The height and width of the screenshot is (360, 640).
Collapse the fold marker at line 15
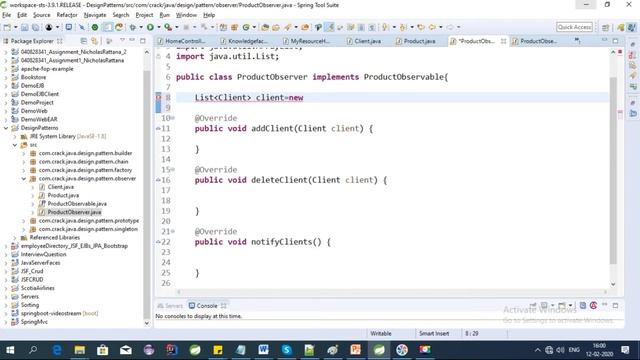point(173,169)
